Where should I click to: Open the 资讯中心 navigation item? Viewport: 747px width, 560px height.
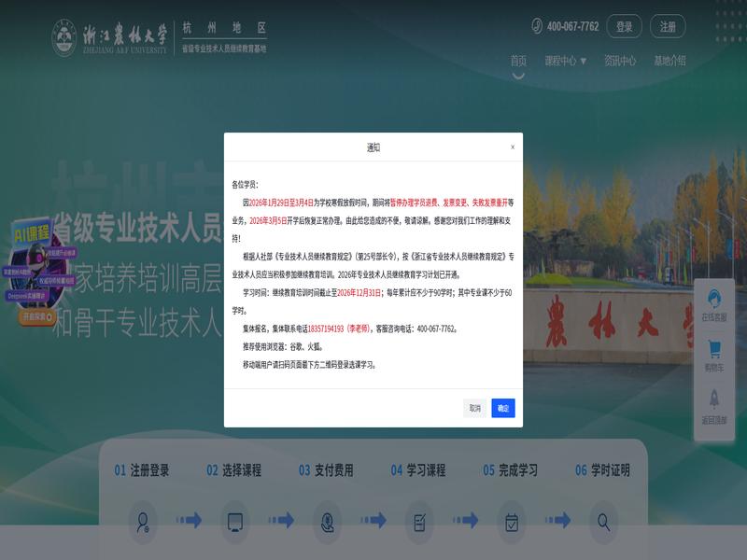point(620,61)
